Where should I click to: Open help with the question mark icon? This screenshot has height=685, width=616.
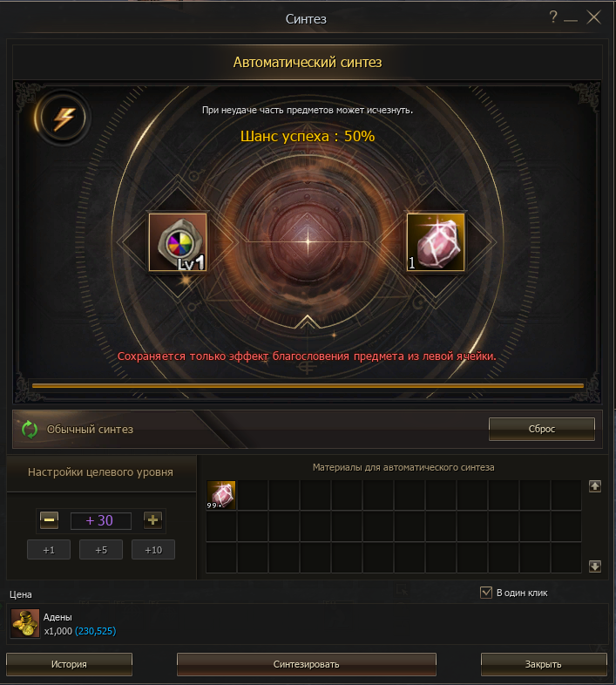[553, 17]
